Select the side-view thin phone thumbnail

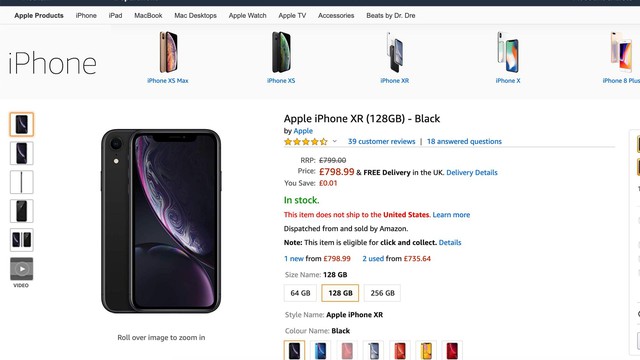[22, 182]
